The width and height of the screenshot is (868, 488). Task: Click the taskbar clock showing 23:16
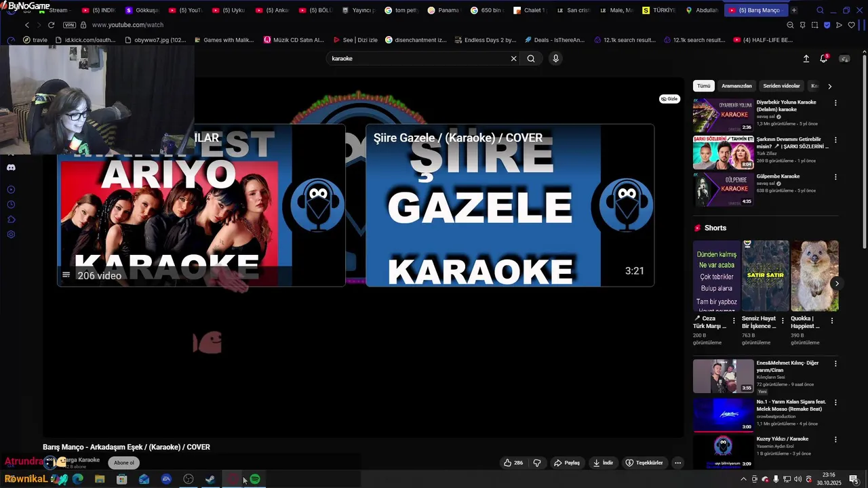(x=829, y=479)
